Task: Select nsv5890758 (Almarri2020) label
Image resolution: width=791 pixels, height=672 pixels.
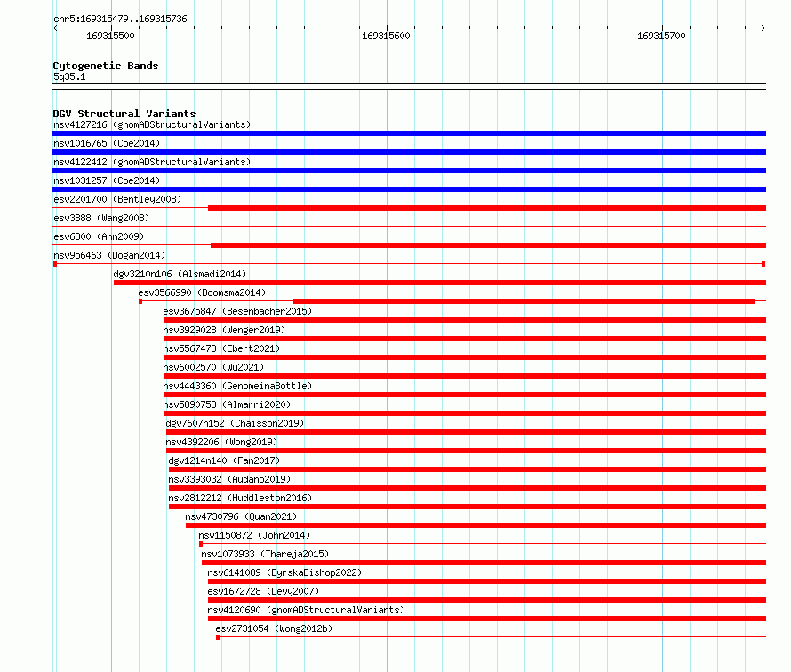Action: [227, 404]
